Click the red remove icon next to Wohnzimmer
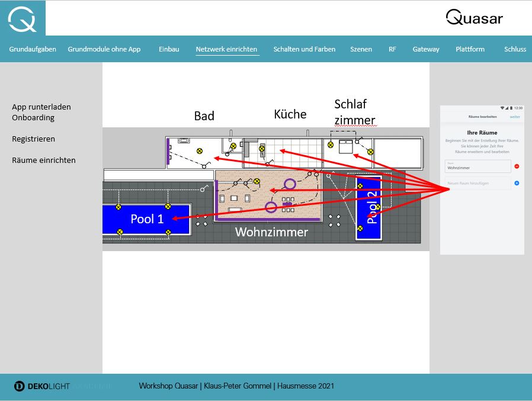Image resolution: width=532 pixels, height=401 pixels. (517, 166)
